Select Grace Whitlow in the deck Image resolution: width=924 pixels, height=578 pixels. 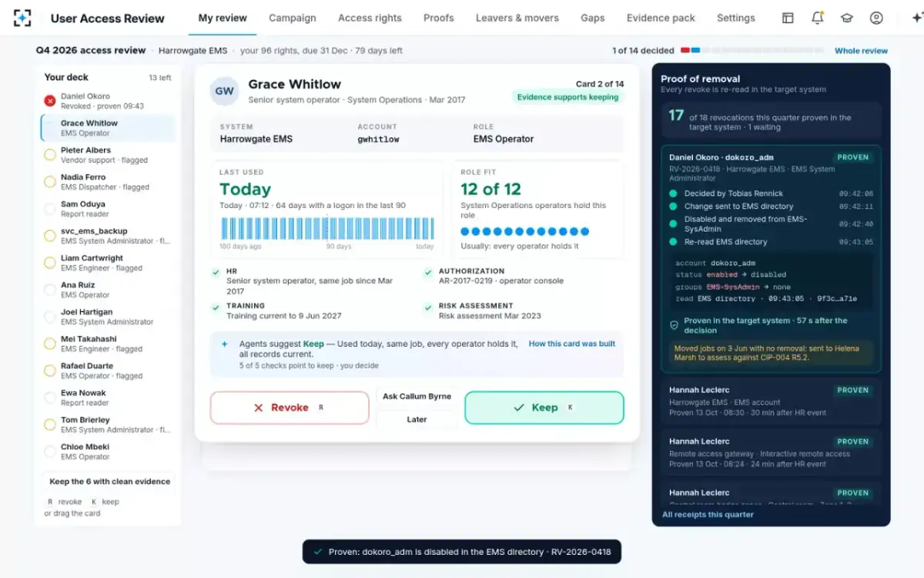click(108, 128)
